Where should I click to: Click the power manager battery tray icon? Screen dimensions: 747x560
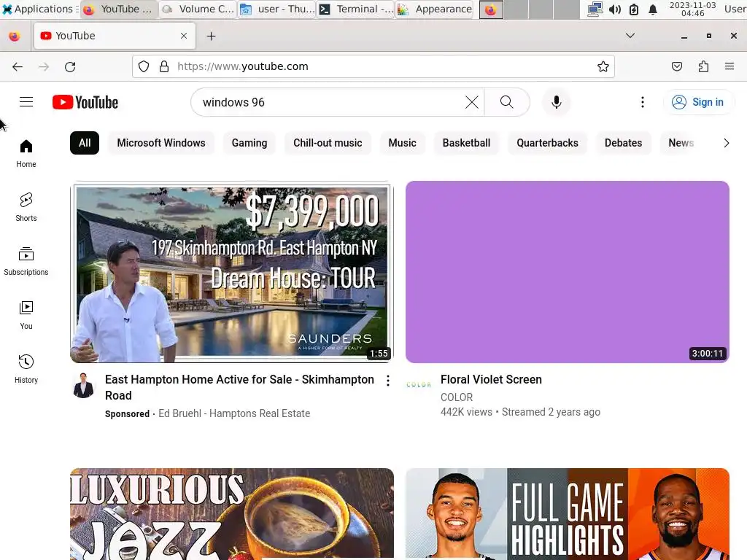(x=634, y=9)
